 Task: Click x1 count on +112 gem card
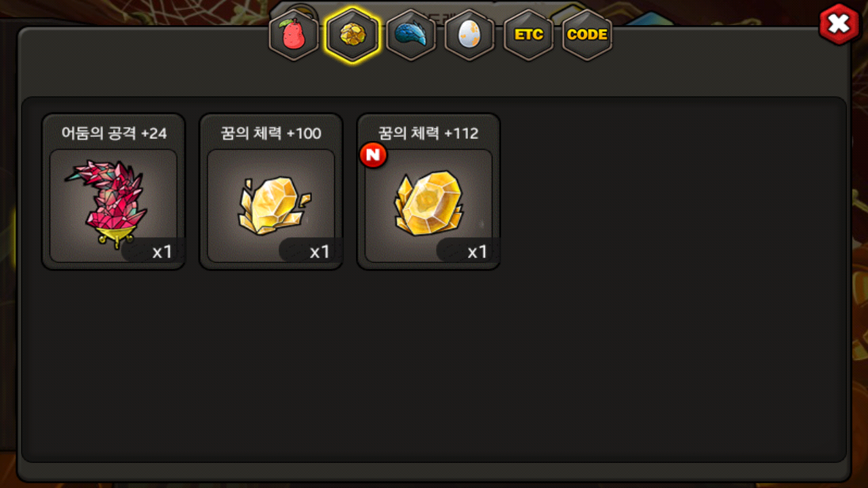tap(477, 252)
